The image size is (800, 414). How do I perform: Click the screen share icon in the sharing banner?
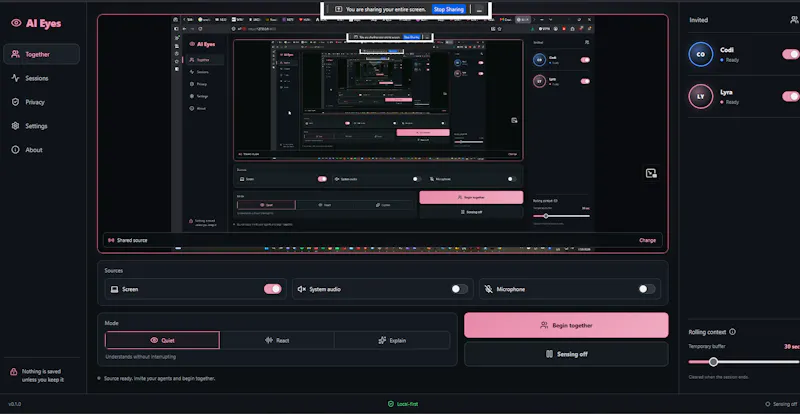pos(338,9)
